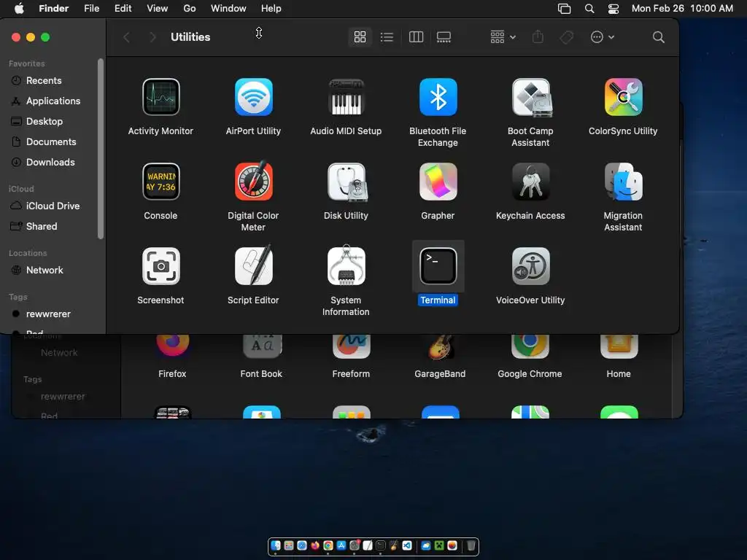Open the Go menu

click(190, 8)
